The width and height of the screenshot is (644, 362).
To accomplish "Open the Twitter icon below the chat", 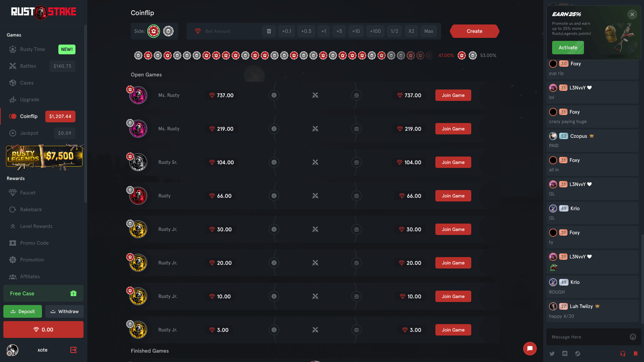I will (x=552, y=354).
